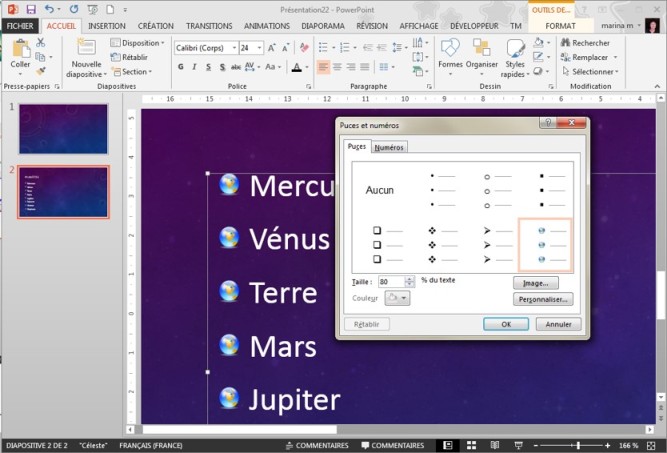Screen dimensions: 667x453
Task: Switch to the Numéros tab
Action: tap(389, 147)
